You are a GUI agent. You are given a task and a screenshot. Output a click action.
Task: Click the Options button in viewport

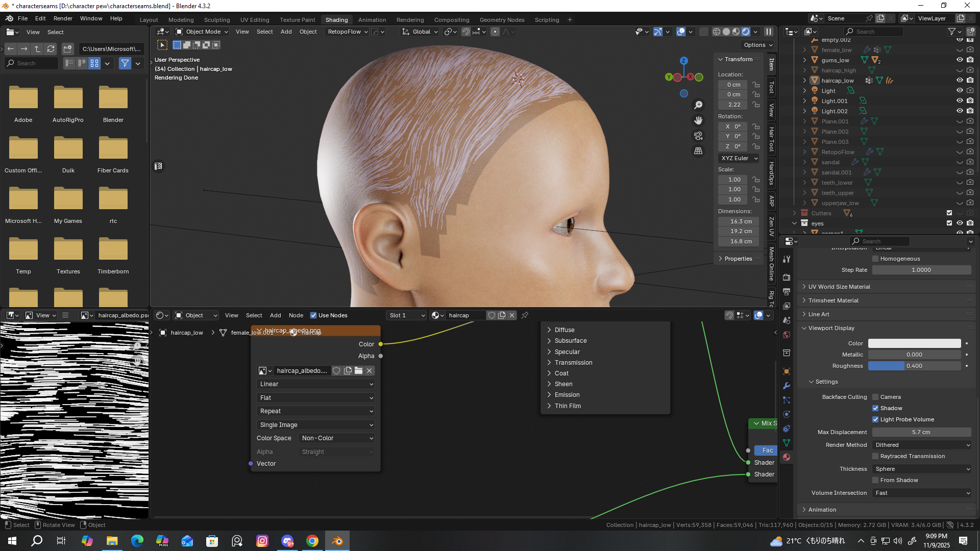pyautogui.click(x=758, y=45)
